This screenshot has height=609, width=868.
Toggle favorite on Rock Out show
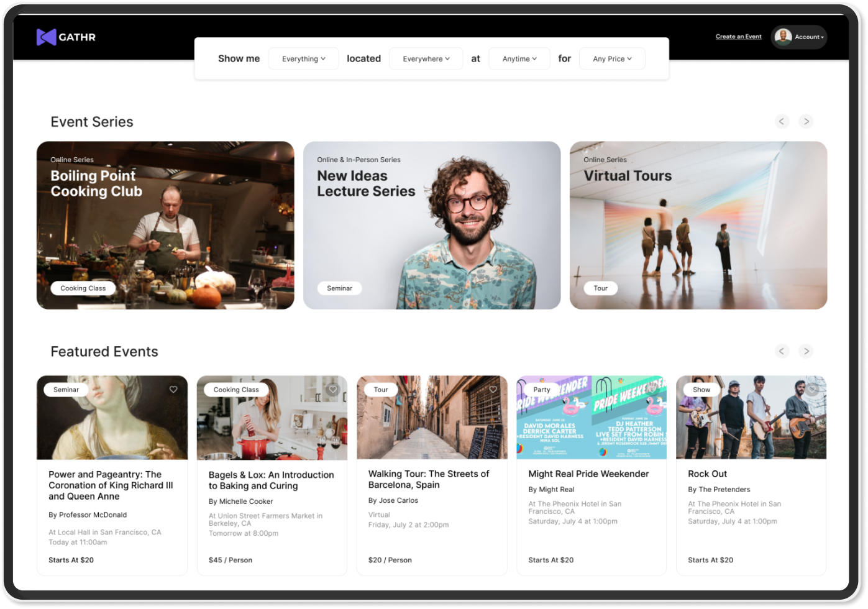pyautogui.click(x=811, y=390)
